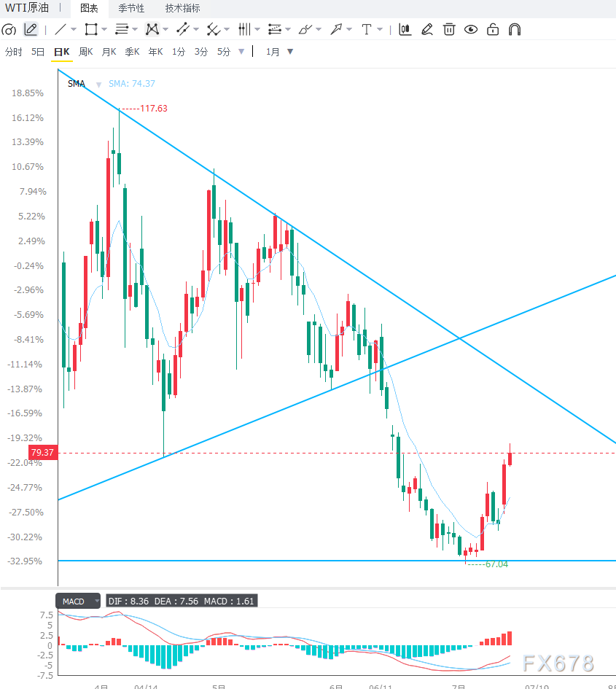
Task: Select the vertical cycle lines tool
Action: 244,29
